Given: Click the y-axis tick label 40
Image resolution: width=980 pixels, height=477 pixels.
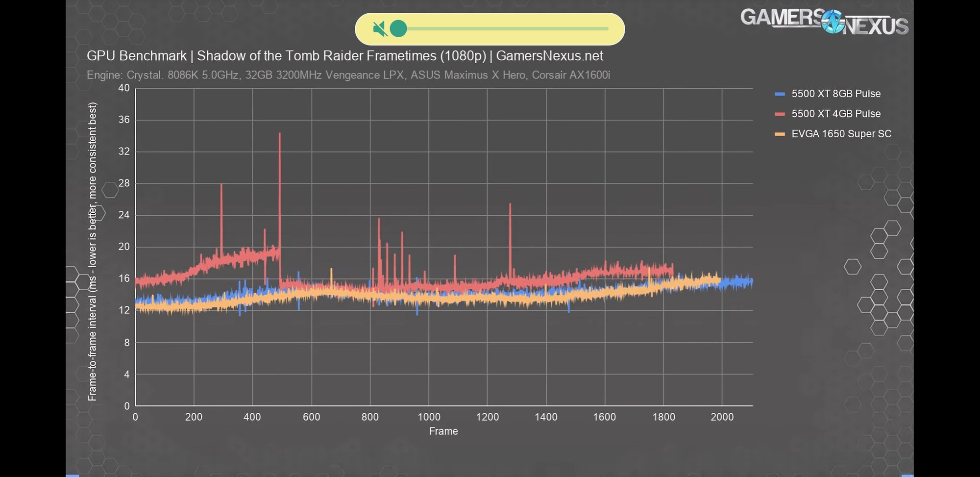Looking at the screenshot, I should point(124,88).
